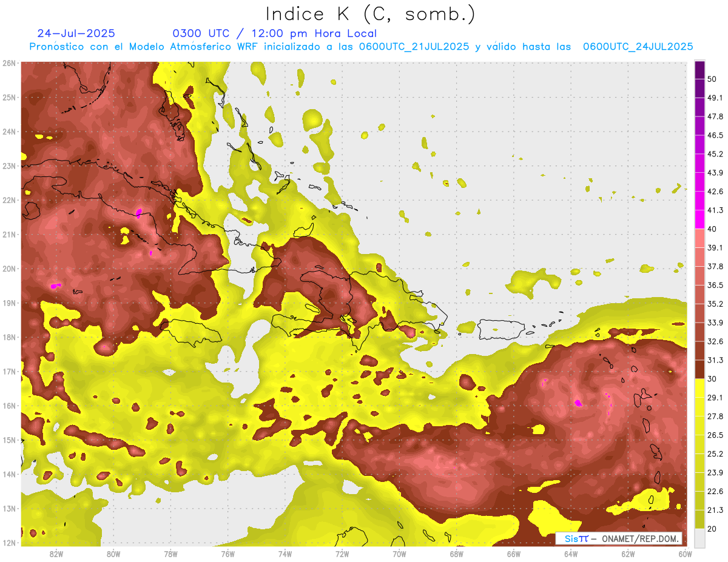The height and width of the screenshot is (562, 728).
Task: Click the longitude label '68W'
Action: coord(457,554)
